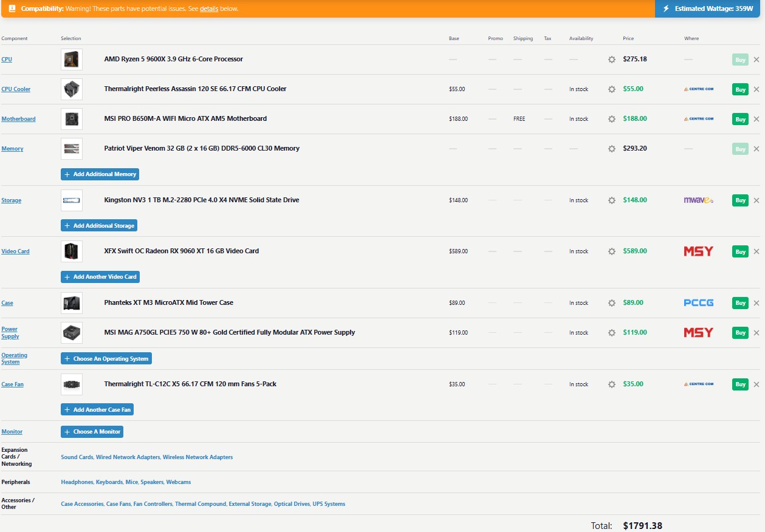Remove the Thermalright Peerless Assassin cooler
This screenshot has width=765, height=532.
pyautogui.click(x=756, y=89)
